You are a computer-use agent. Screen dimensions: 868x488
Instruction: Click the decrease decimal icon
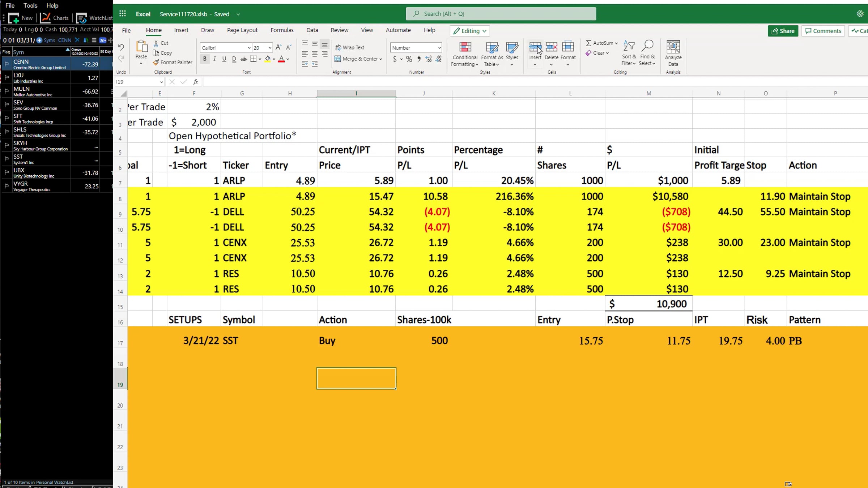[439, 59]
